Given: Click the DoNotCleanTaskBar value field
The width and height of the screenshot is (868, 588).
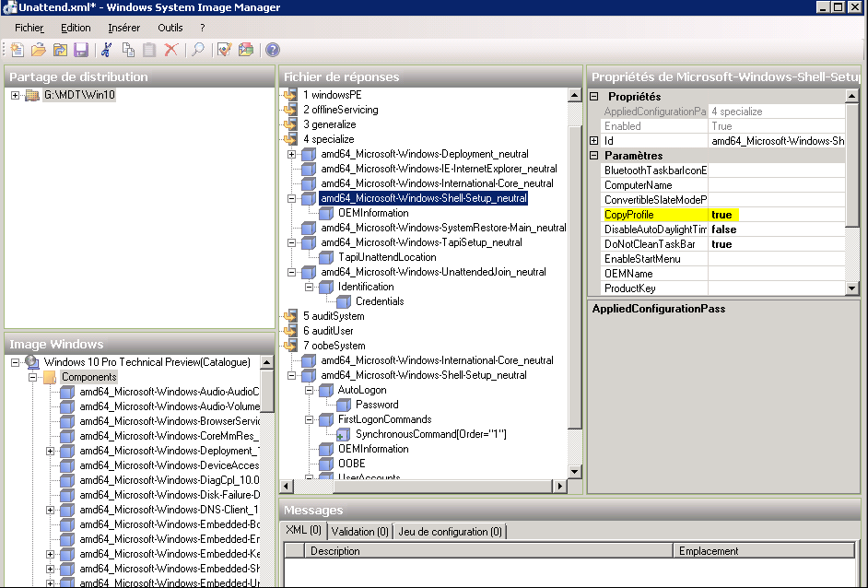Looking at the screenshot, I should [777, 244].
